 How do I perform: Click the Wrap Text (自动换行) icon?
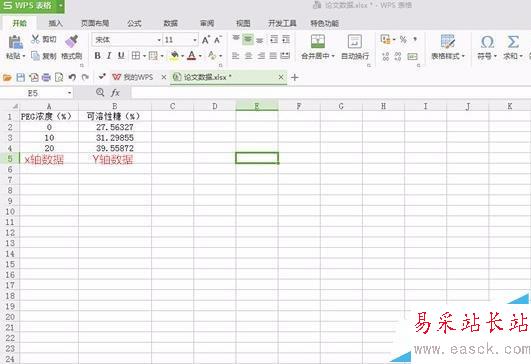coord(355,41)
